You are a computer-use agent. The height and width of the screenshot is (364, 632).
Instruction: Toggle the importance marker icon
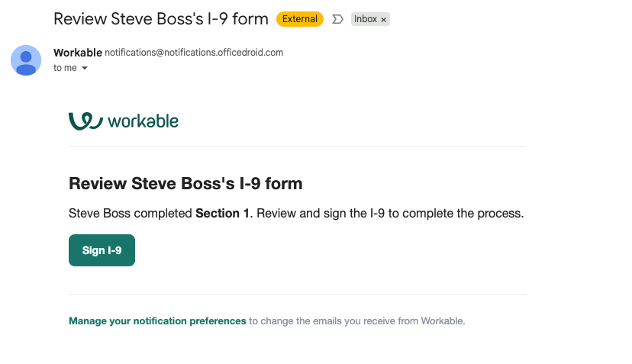click(337, 19)
